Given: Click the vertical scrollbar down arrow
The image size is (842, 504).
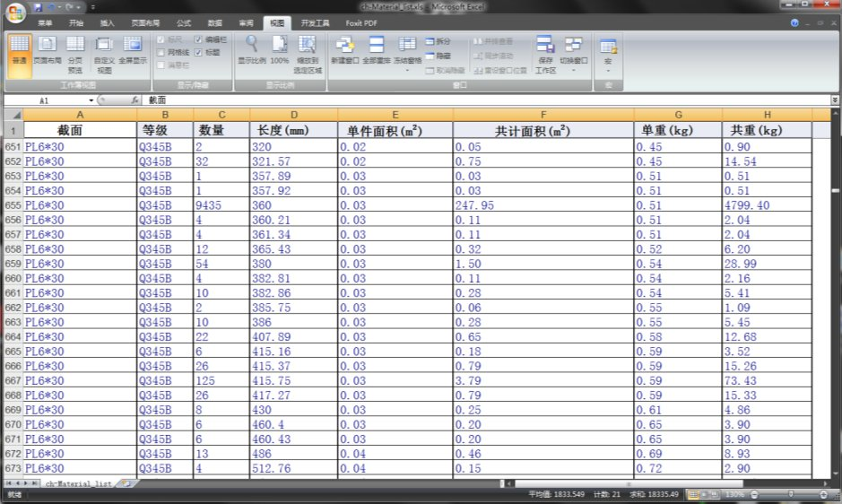Looking at the screenshot, I should (835, 474).
